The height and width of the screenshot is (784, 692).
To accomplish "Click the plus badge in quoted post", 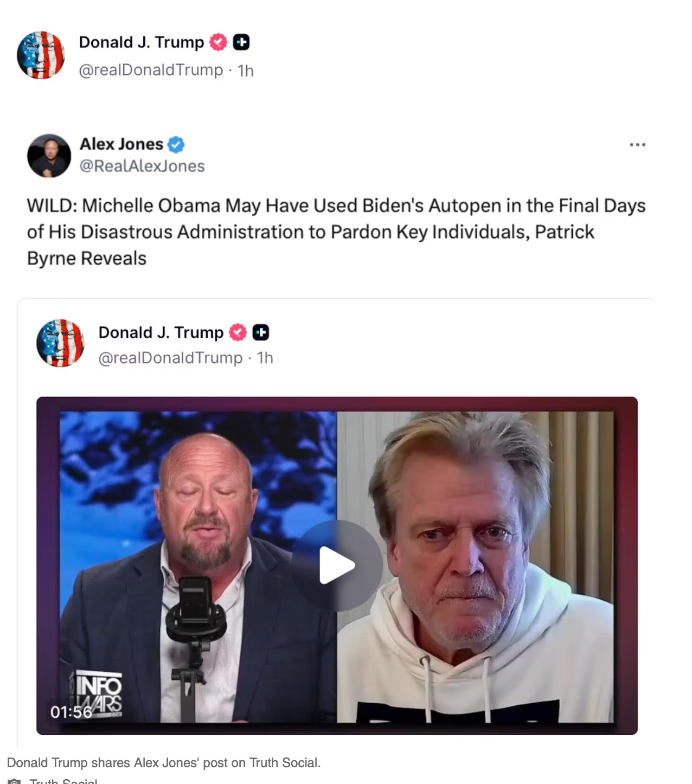I will 261,332.
